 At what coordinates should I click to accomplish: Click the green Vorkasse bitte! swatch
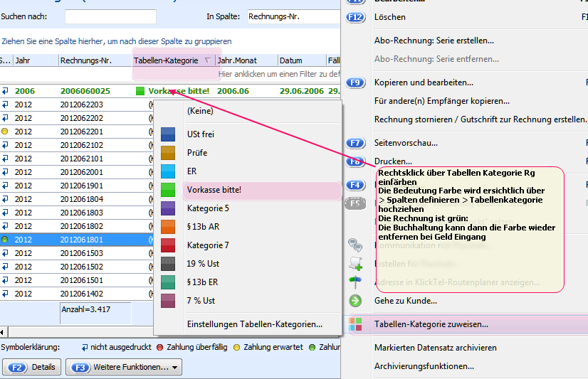[x=168, y=189]
